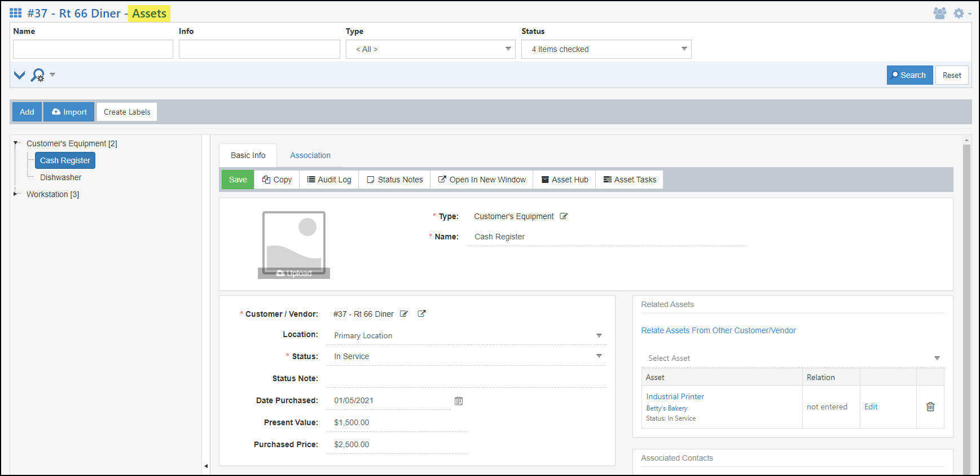This screenshot has width=980, height=476.
Task: Collapse the Customer's Equipment tree node
Action: point(16,143)
